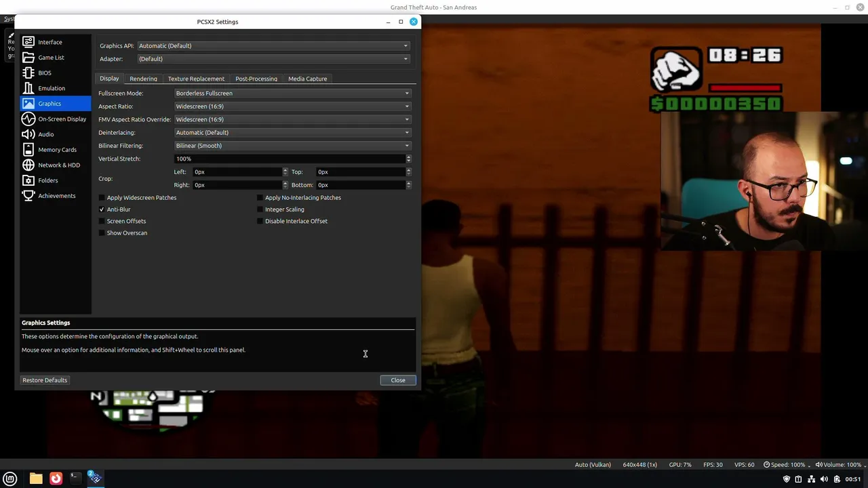Open the Memory Cards settings category
Image resolution: width=868 pixels, height=488 pixels.
[x=56, y=150]
